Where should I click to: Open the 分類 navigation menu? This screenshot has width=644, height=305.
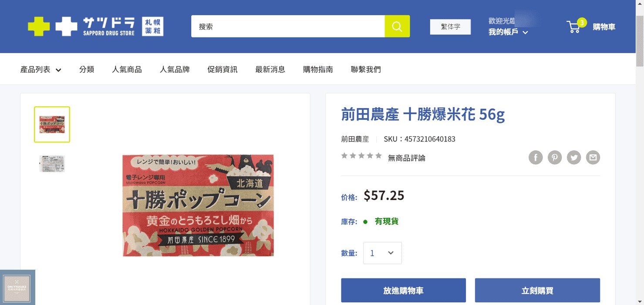[x=86, y=69]
